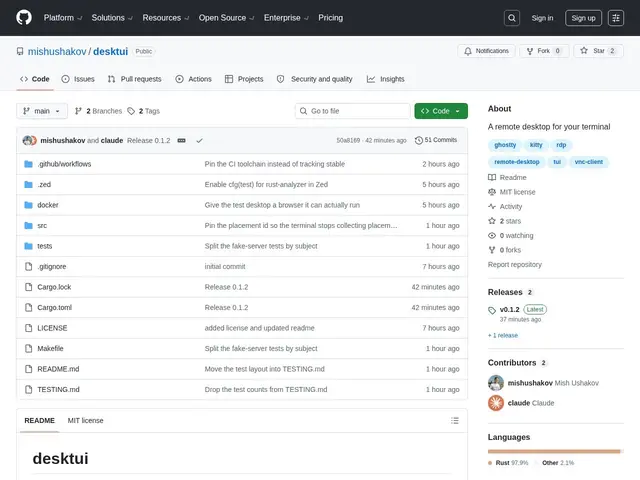Open commit hash 50a8169

348,140
